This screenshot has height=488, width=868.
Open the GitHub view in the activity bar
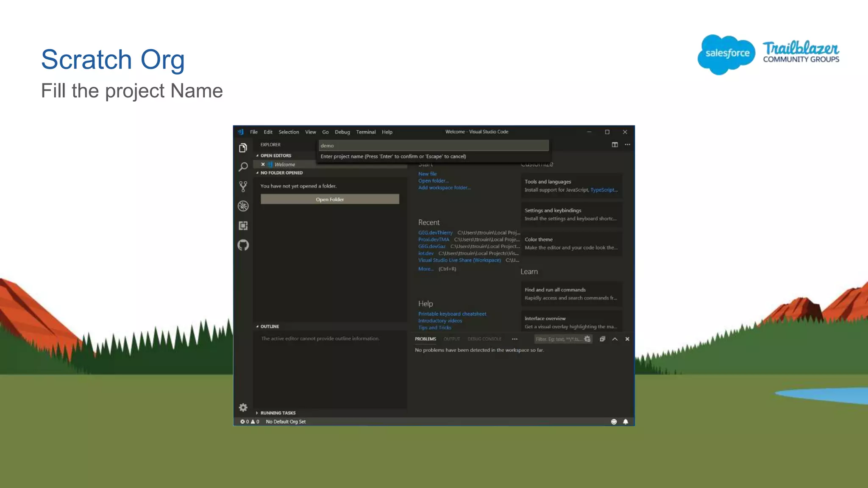click(x=243, y=245)
